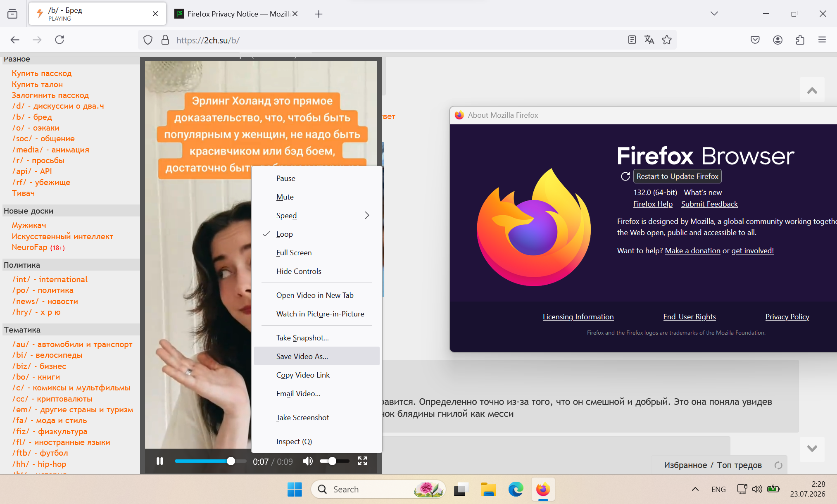
Task: Choose Copy Video Link
Action: (317, 375)
